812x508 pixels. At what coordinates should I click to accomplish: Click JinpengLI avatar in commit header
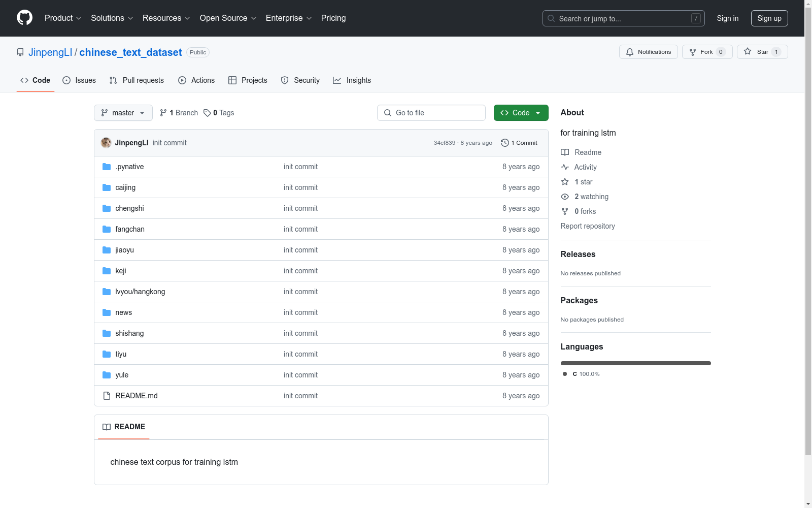[106, 143]
